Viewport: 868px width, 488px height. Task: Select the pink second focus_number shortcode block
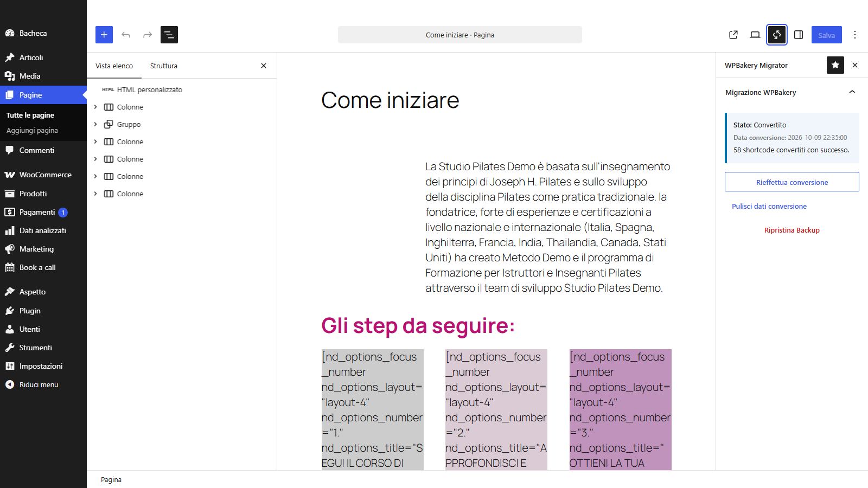click(496, 409)
